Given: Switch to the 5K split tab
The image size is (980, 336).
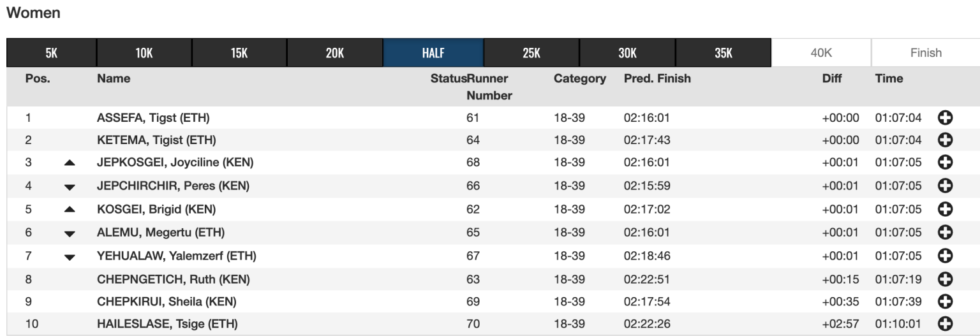Looking at the screenshot, I should 52,54.
